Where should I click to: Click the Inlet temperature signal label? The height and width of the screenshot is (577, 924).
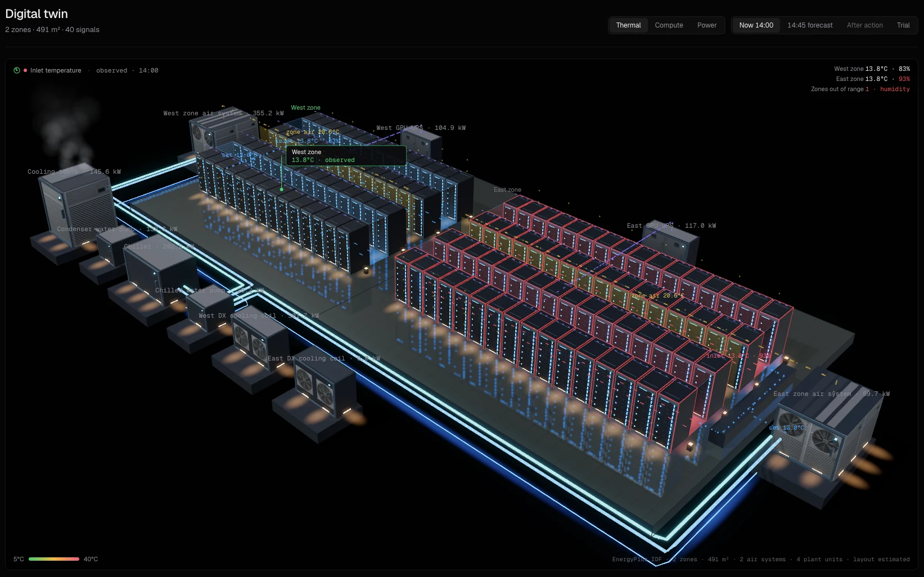tap(56, 70)
